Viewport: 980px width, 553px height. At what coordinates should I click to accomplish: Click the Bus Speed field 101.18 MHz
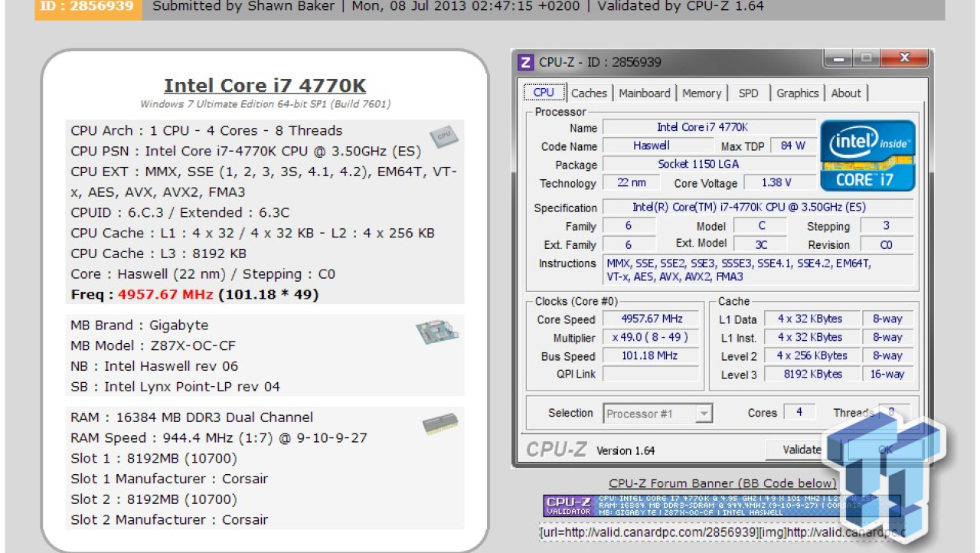(x=652, y=355)
